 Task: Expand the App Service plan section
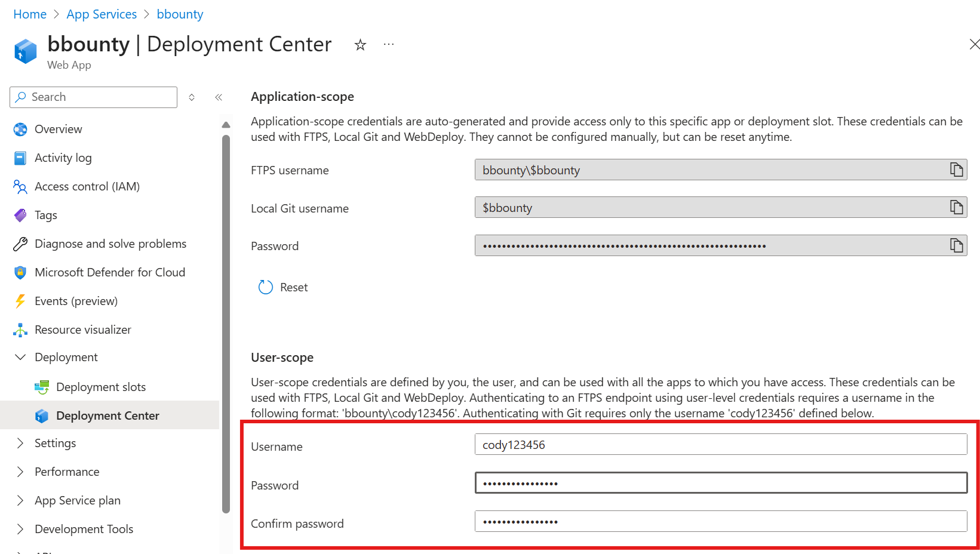click(x=20, y=500)
